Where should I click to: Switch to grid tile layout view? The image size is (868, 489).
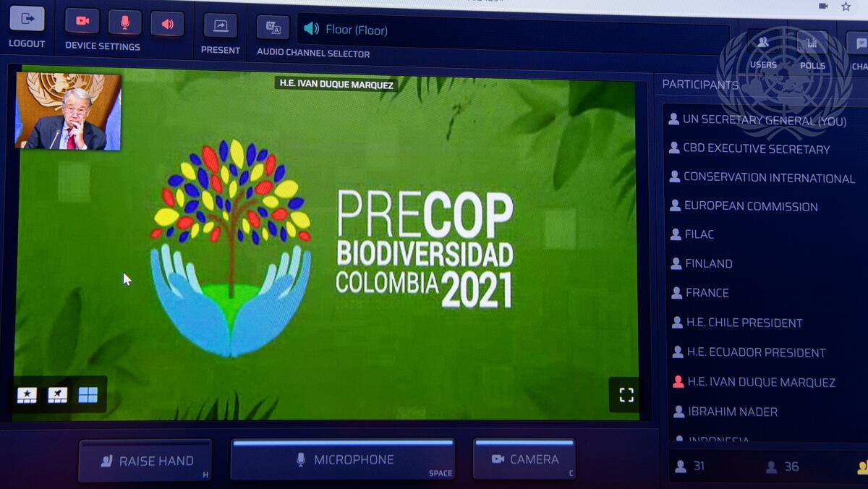pos(88,394)
